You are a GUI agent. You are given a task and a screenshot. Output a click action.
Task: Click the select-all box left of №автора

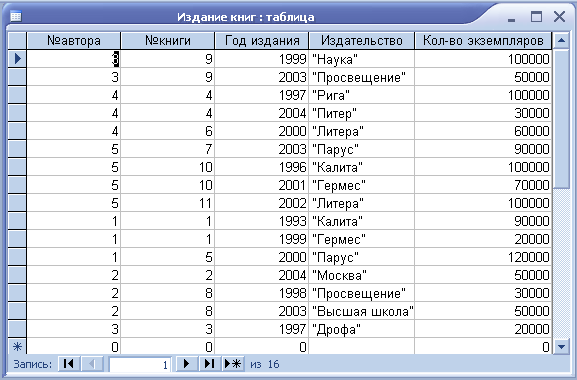(x=17, y=40)
